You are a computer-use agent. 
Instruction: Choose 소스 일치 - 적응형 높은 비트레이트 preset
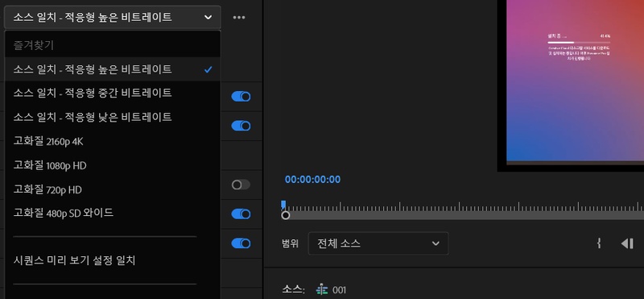point(113,69)
